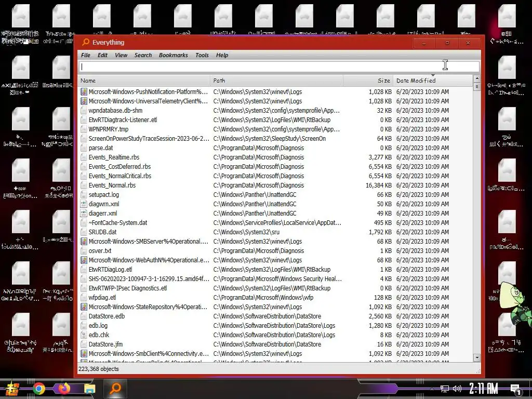
Task: Focus the Everything search input field
Action: [279, 66]
